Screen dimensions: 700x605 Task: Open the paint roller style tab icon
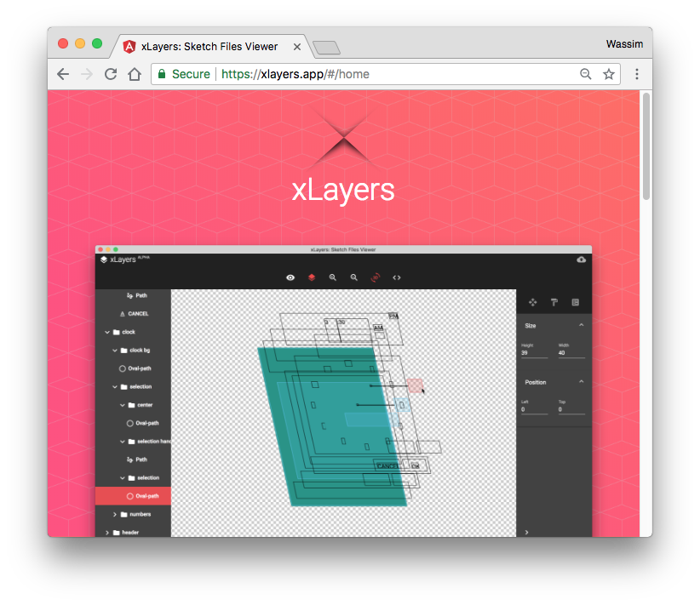(x=554, y=303)
